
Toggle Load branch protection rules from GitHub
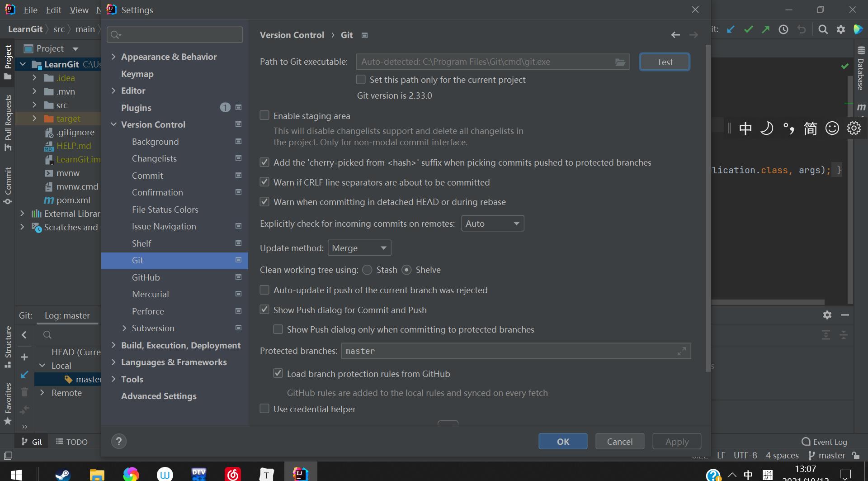[x=278, y=373]
